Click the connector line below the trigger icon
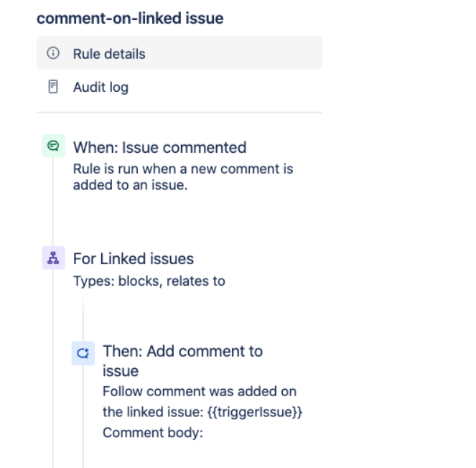476x468 pixels. point(53,201)
